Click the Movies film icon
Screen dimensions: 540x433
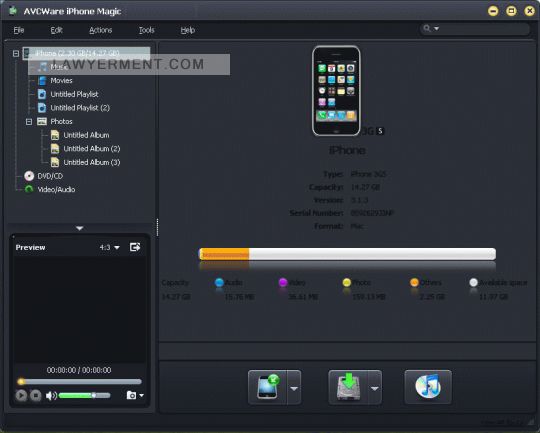tap(42, 81)
